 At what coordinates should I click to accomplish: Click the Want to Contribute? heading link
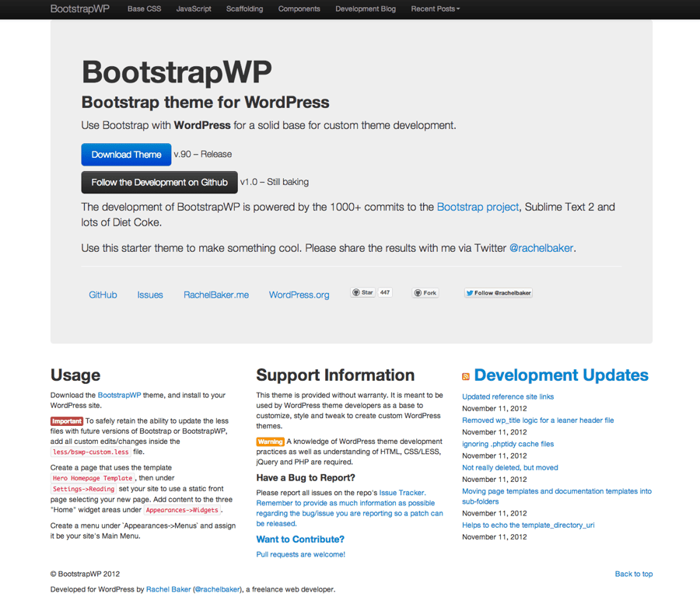coord(300,539)
